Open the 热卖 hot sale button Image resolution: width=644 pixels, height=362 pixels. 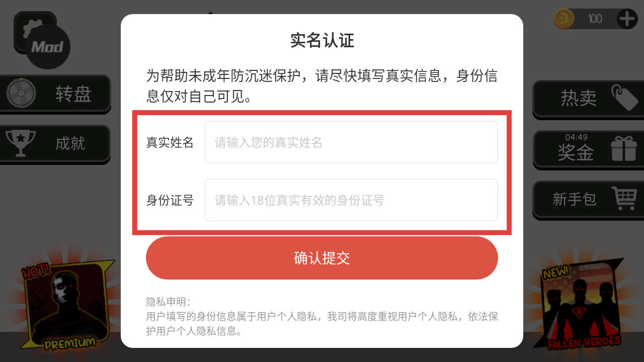click(x=588, y=99)
